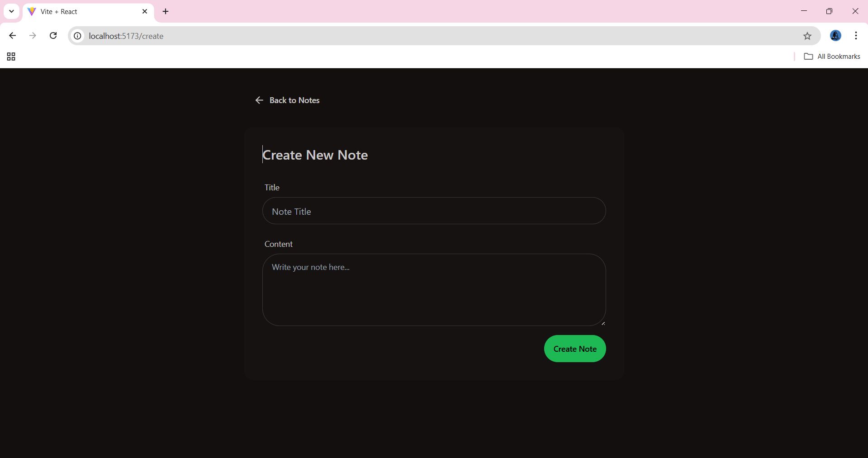Click the back arrow icon beside Back to Notes
The width and height of the screenshot is (868, 458).
pyautogui.click(x=259, y=100)
